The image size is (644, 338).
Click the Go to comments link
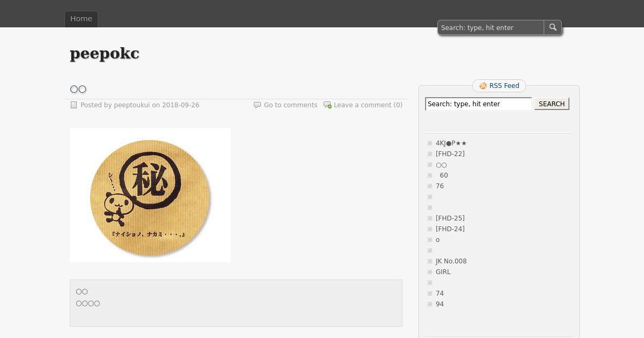click(290, 105)
